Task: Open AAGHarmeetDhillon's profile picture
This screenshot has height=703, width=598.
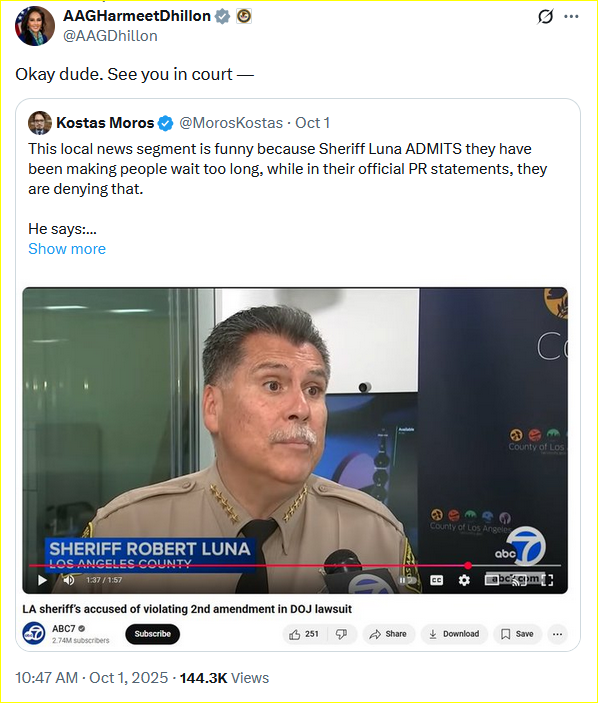Action: tap(35, 26)
